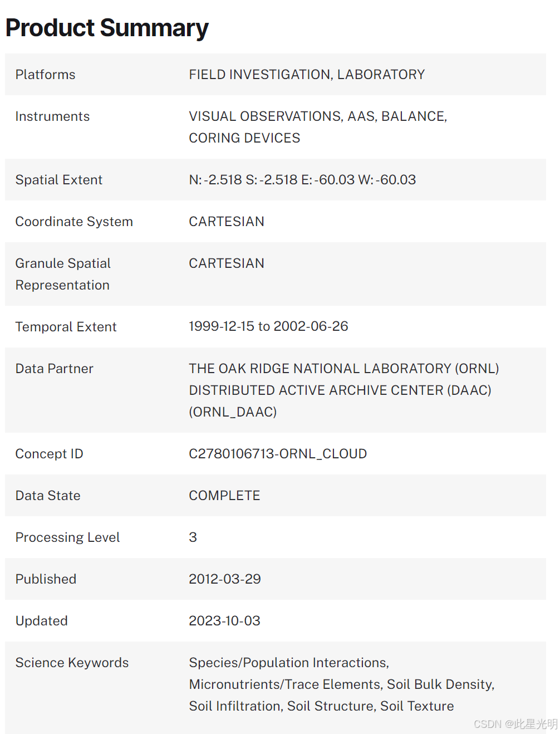560x734 pixels.
Task: Click the Product Summary heading
Action: tap(107, 28)
